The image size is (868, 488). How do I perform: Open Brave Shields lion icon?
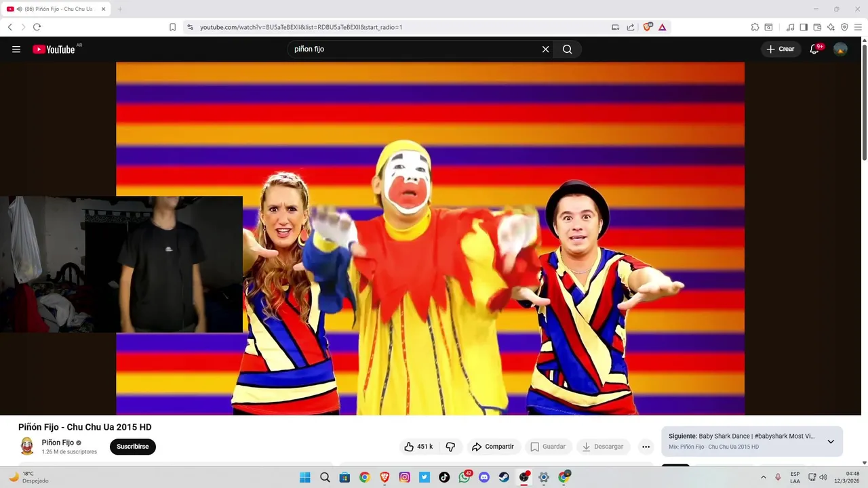click(x=647, y=27)
